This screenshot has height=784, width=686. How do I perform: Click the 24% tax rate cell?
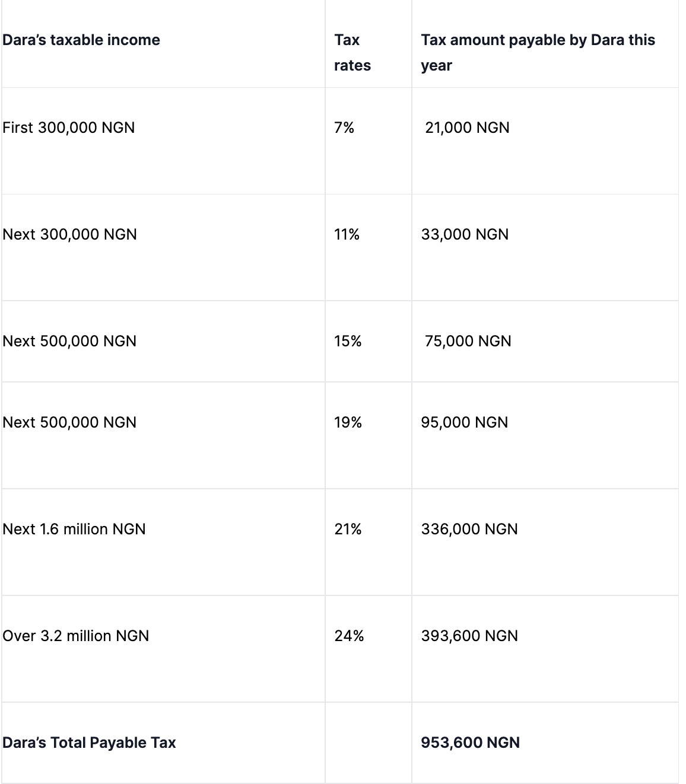point(349,636)
